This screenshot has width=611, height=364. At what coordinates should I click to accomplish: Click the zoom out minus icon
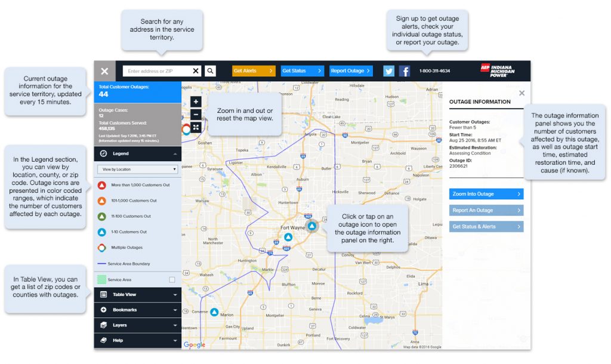[196, 113]
